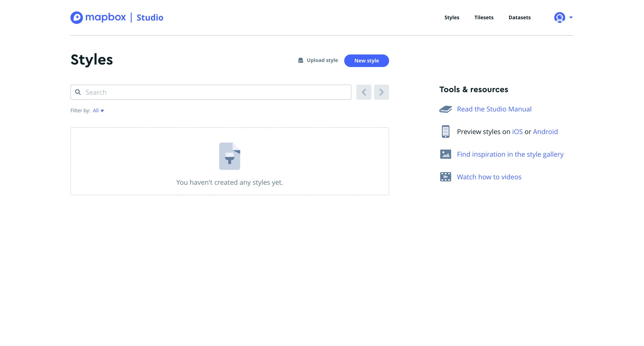Go to previous page of styles
The height and width of the screenshot is (346, 644).
pyautogui.click(x=364, y=92)
